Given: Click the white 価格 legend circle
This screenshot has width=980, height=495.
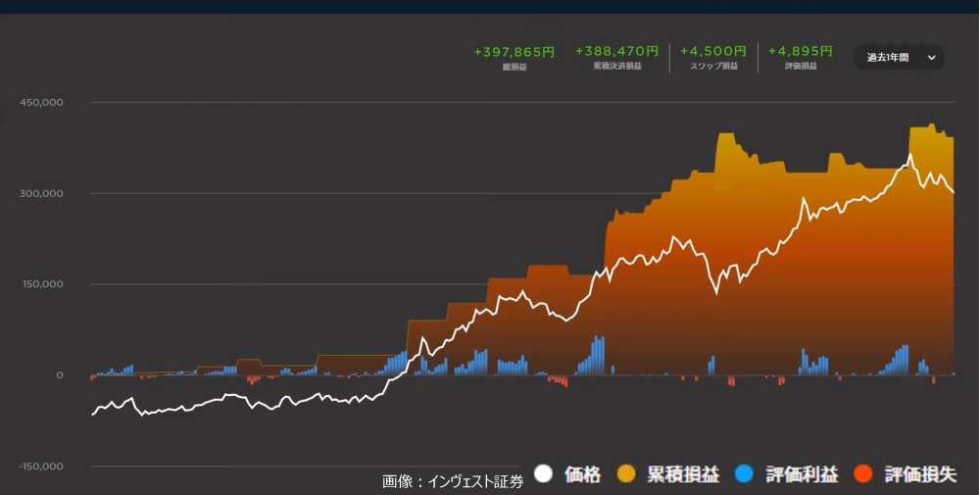Looking at the screenshot, I should (544, 475).
